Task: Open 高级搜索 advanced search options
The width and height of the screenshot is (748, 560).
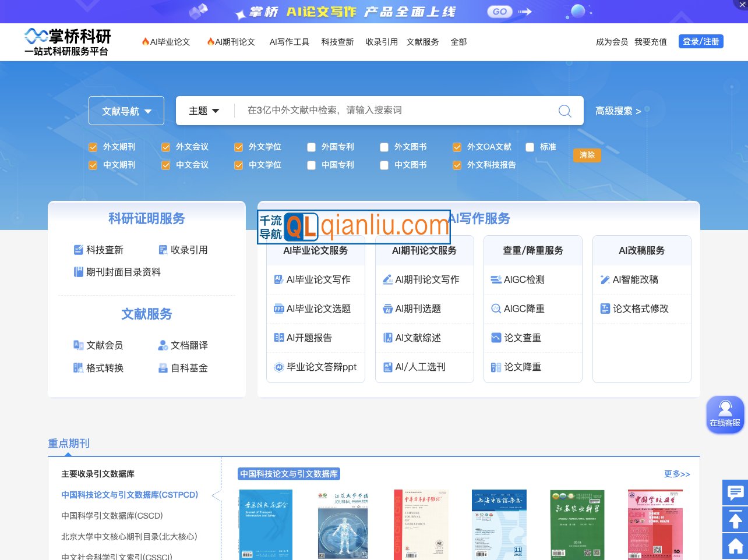Action: pyautogui.click(x=619, y=111)
